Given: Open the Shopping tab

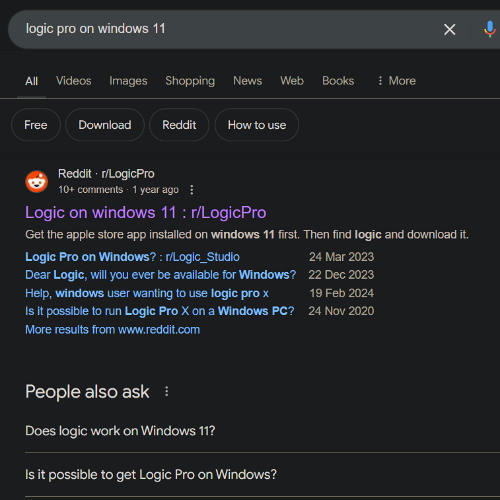Looking at the screenshot, I should pos(190,81).
